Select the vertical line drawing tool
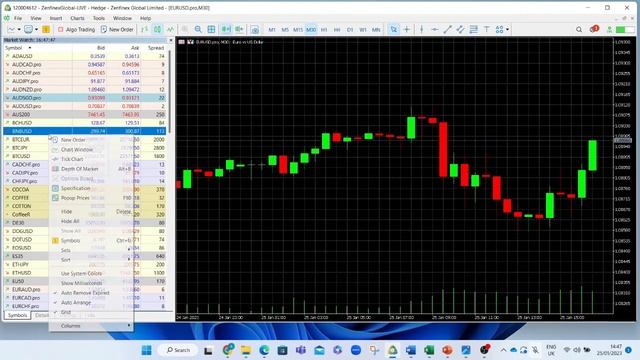The height and width of the screenshot is (360, 640). click(422, 29)
